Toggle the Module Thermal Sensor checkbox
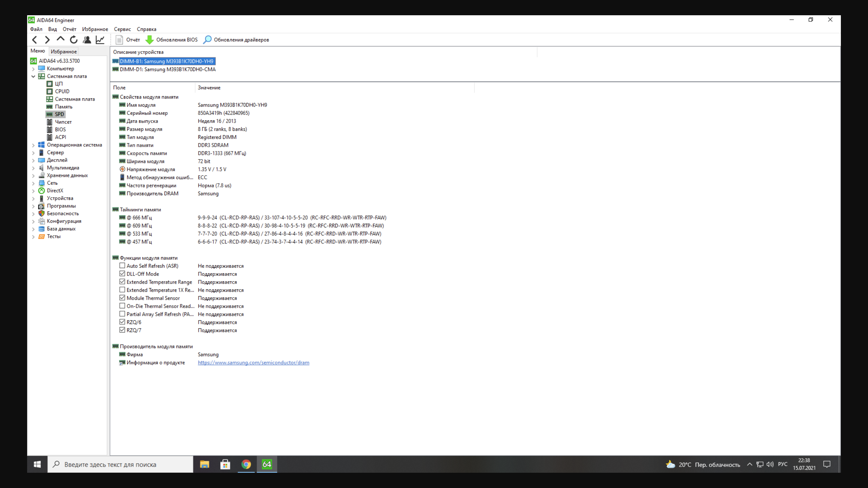 (x=122, y=298)
